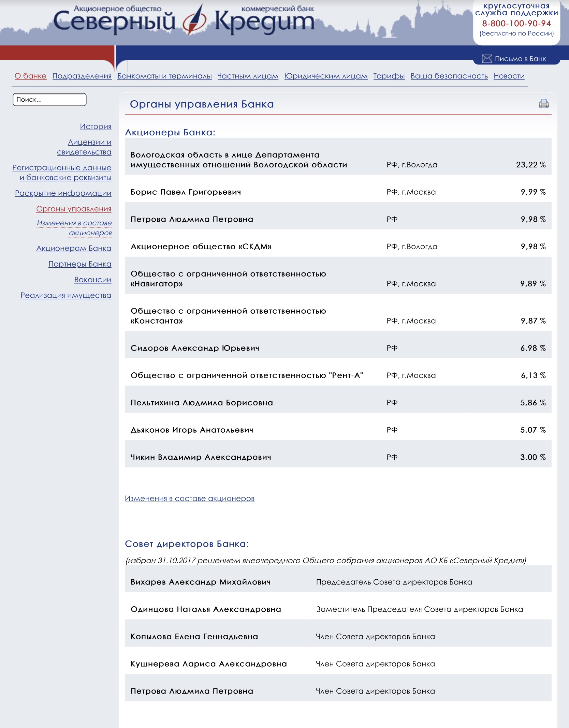Open История in the sidebar
569x728 pixels.
96,127
